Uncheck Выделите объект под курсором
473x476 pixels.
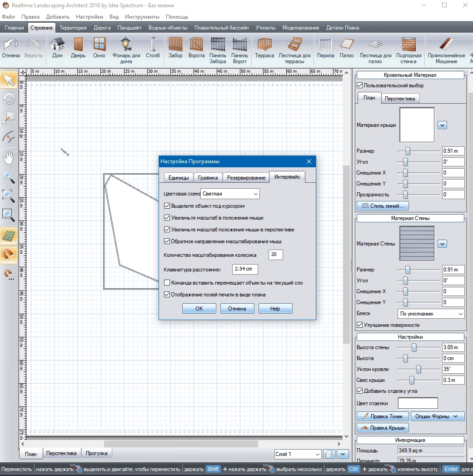(x=167, y=206)
